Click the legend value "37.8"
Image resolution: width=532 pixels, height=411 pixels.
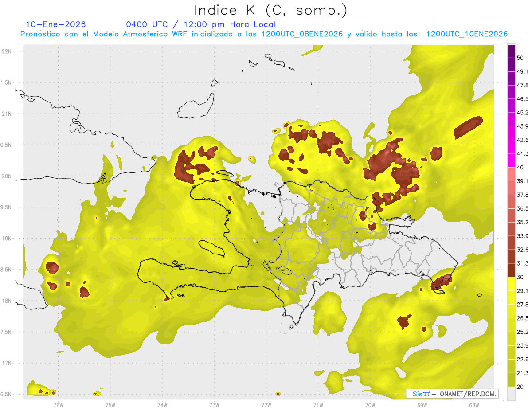[x=523, y=195]
